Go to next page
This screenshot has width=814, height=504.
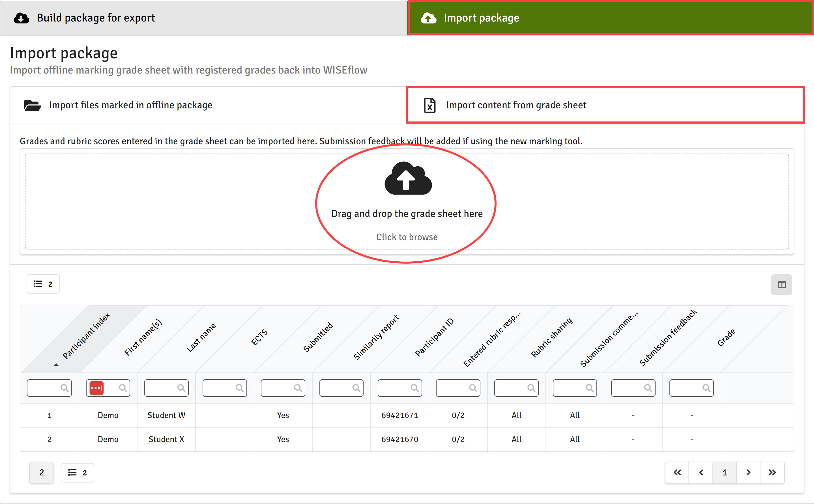pos(748,472)
